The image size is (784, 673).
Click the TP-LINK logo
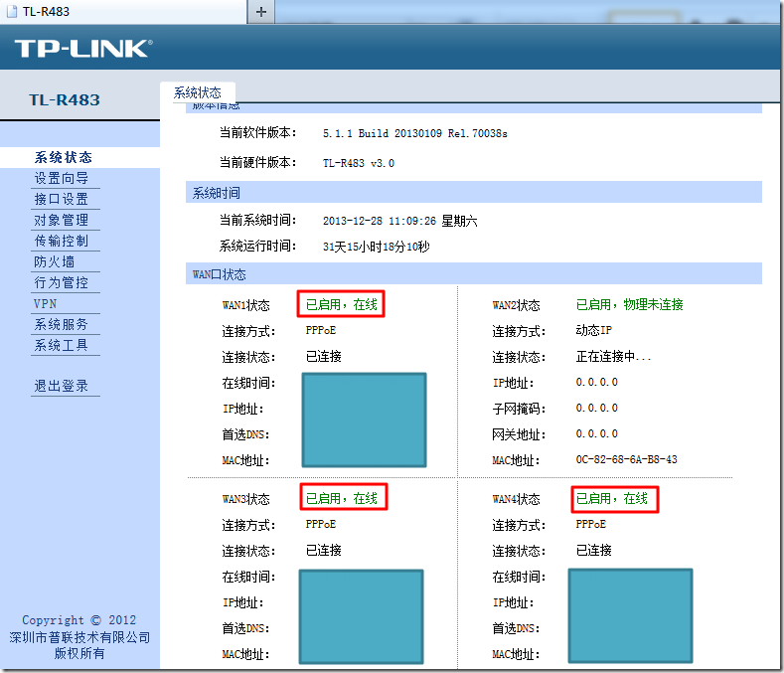pos(83,49)
